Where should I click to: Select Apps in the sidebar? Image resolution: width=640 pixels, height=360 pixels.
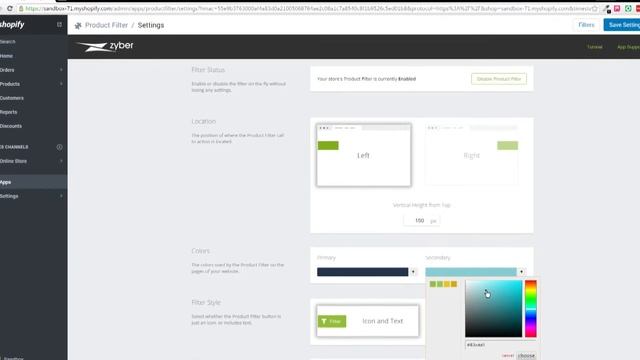point(33,182)
